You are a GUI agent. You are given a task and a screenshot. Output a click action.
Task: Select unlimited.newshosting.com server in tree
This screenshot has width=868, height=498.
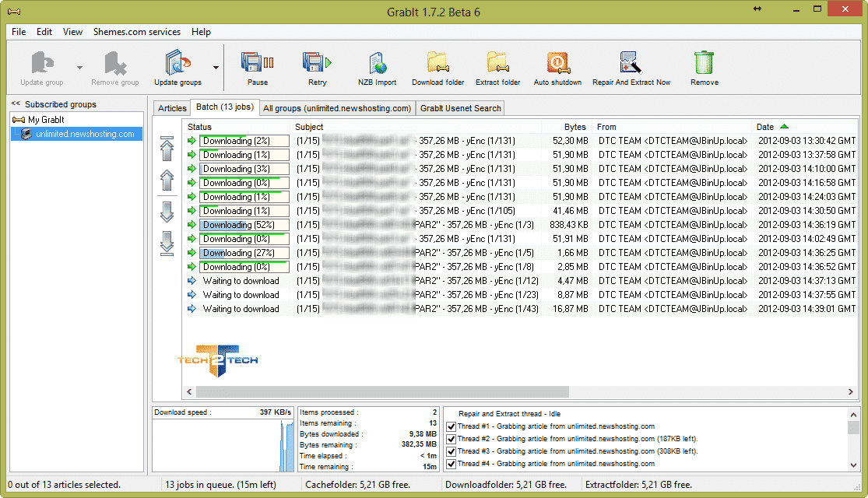pos(84,134)
